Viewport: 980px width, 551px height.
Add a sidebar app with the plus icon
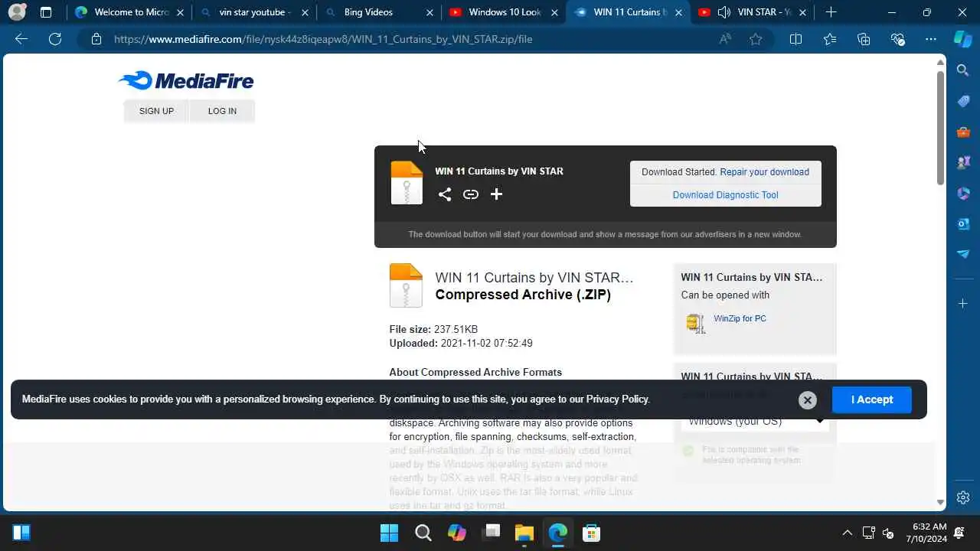point(963,304)
